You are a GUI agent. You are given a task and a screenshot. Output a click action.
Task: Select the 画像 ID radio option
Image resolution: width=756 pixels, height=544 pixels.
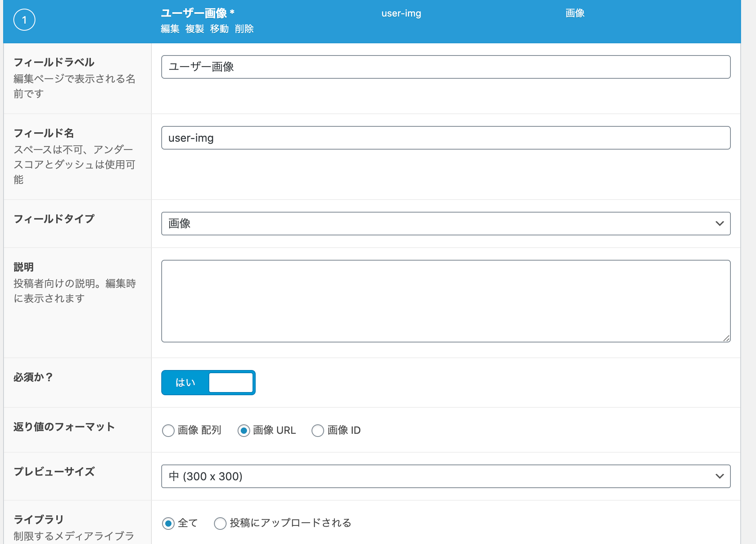pyautogui.click(x=318, y=431)
